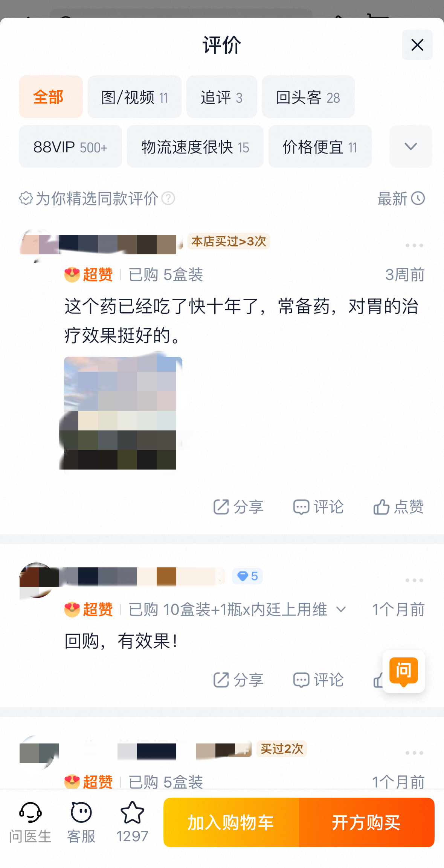The height and width of the screenshot is (868, 444).
Task: Expand purchase details 10盒装+1瓶 chevron
Action: pos(341,609)
